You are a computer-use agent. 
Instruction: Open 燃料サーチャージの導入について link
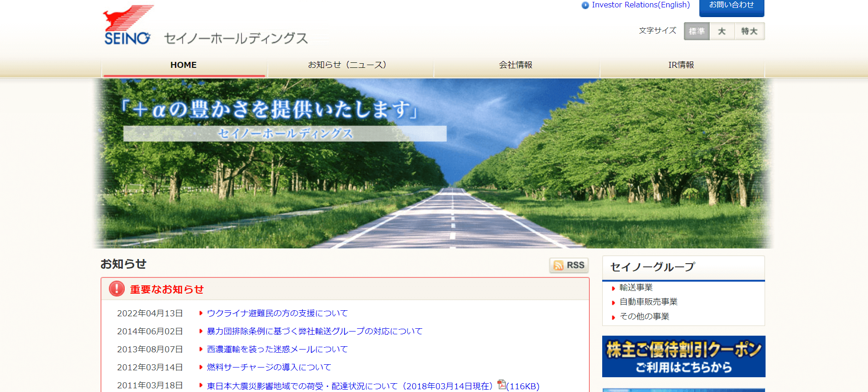pyautogui.click(x=269, y=367)
